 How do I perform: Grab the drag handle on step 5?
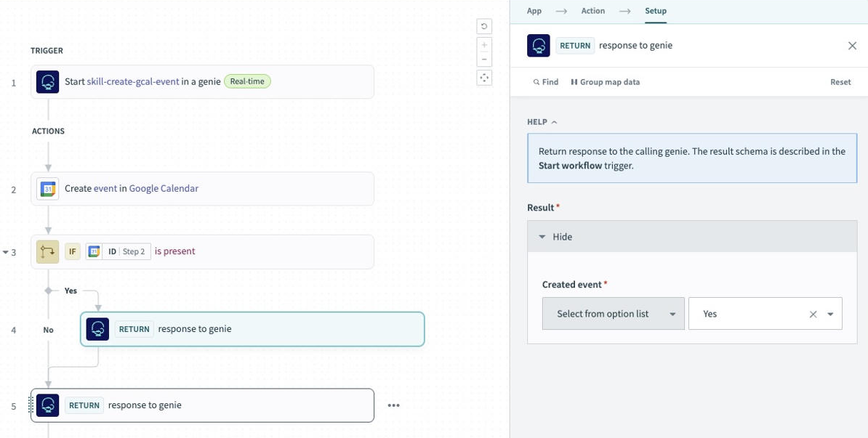click(x=31, y=405)
